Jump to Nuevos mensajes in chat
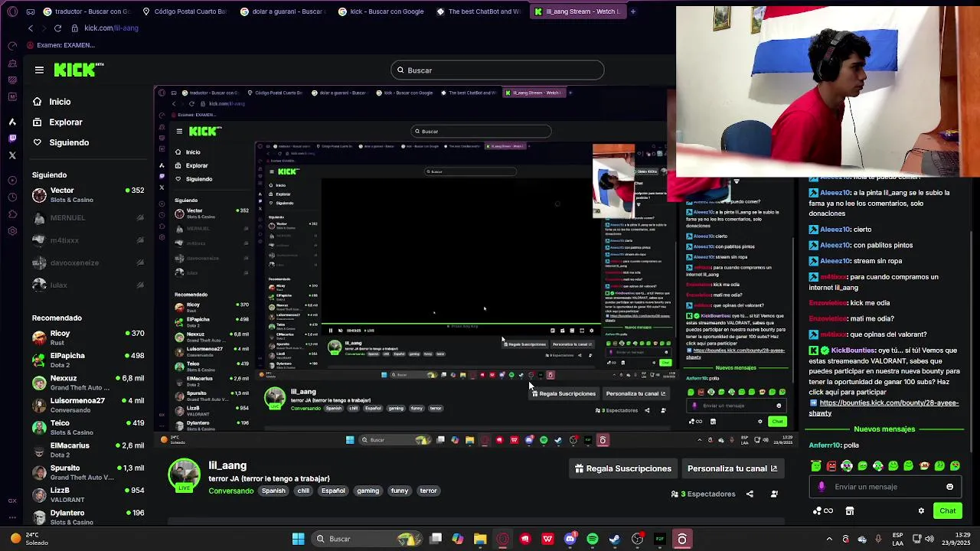The image size is (980, 551). pyautogui.click(x=884, y=429)
